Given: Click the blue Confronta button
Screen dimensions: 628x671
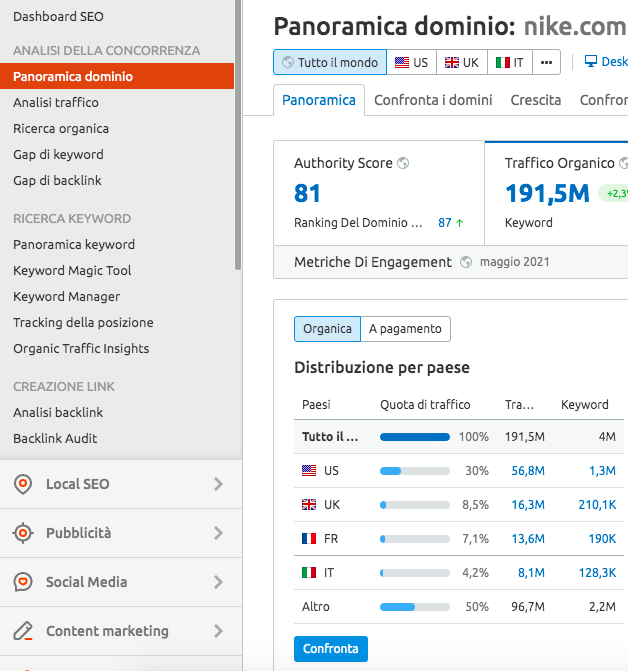Looking at the screenshot, I should (331, 649).
